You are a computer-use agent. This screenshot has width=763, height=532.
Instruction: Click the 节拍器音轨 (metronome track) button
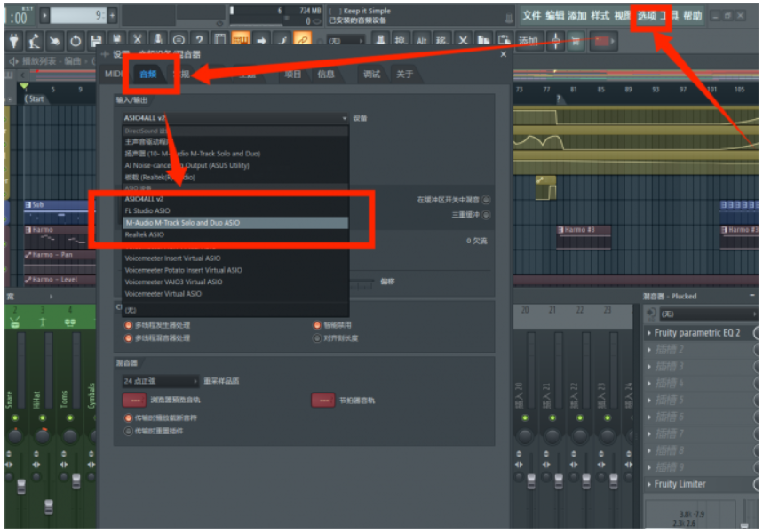[x=322, y=401]
